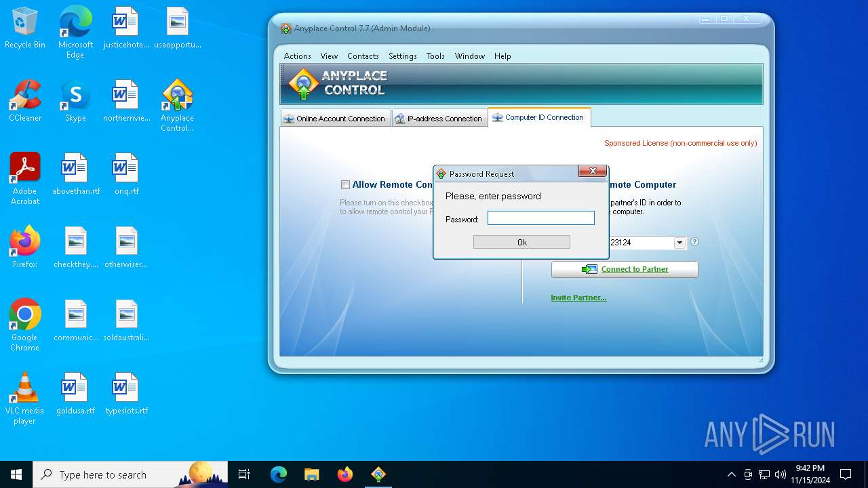Click Ok in Password Request dialog

click(521, 242)
